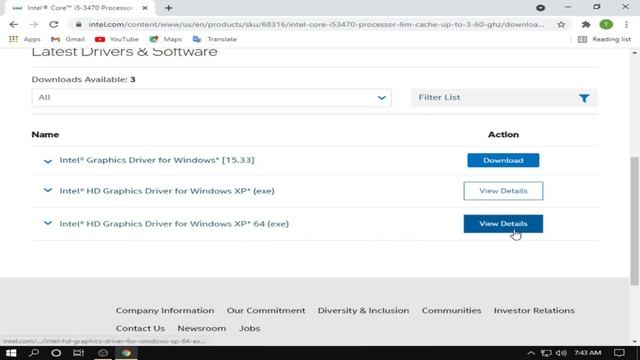Open the notification center icon
Screen dimensions: 640x360
pyautogui.click(x=619, y=353)
